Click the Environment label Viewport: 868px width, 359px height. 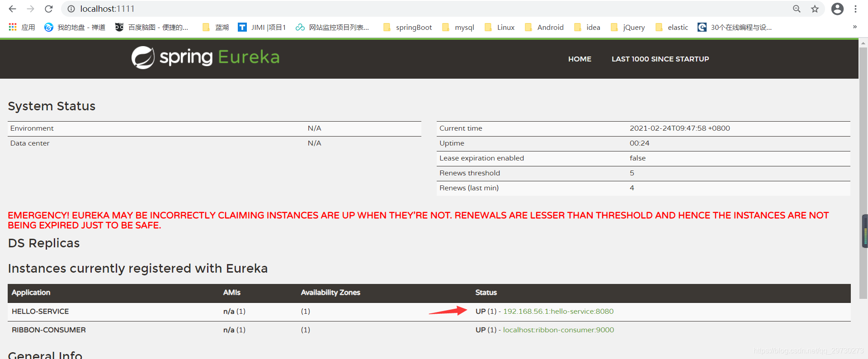(x=32, y=128)
